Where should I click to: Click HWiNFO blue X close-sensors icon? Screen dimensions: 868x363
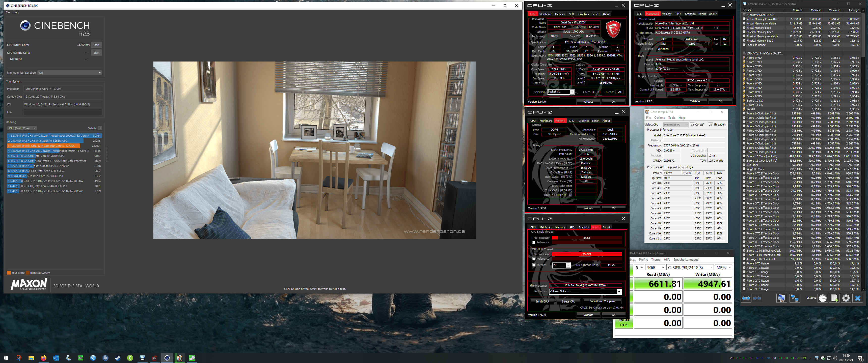(858, 298)
